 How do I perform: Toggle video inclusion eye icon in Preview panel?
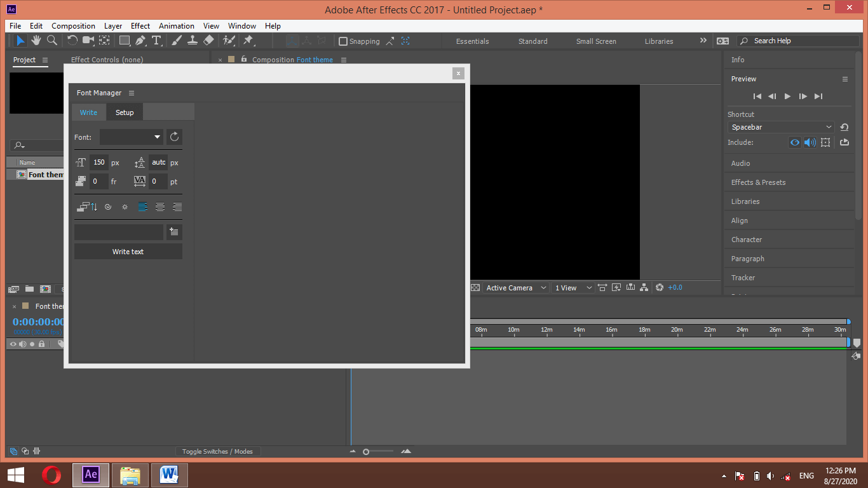794,142
